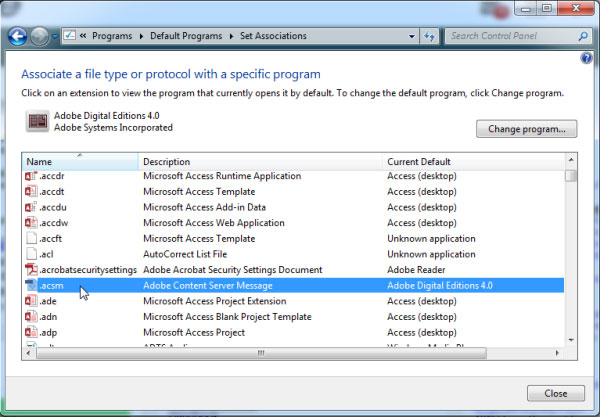Refresh the Set Associations page
The image size is (600, 417).
(x=429, y=36)
